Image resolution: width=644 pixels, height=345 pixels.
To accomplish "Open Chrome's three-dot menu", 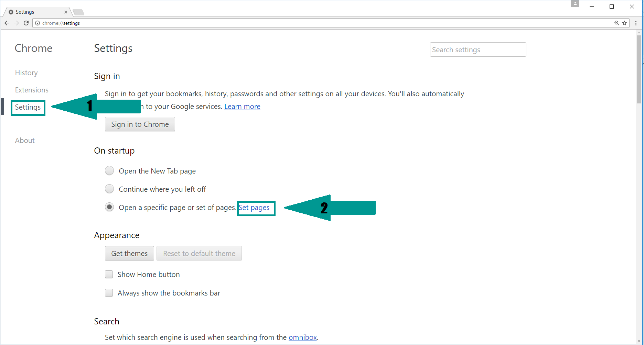I will pyautogui.click(x=636, y=23).
